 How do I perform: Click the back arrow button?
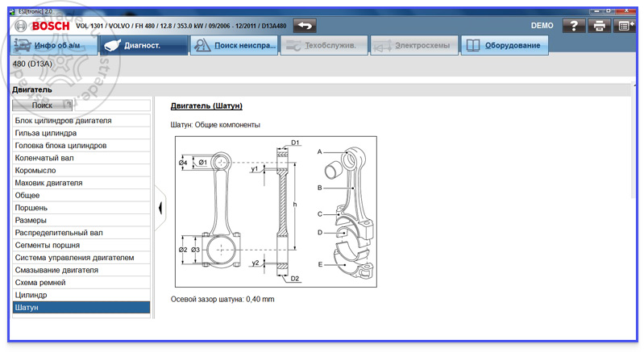(305, 26)
